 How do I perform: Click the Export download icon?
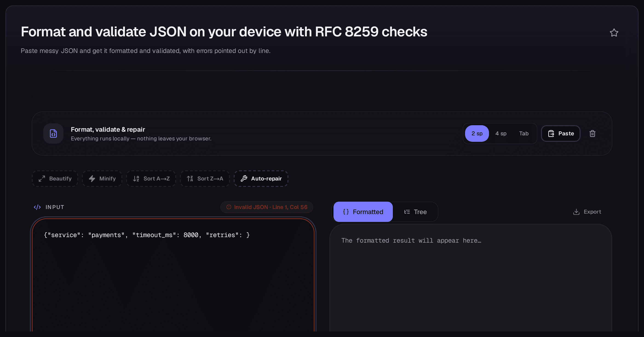point(576,212)
